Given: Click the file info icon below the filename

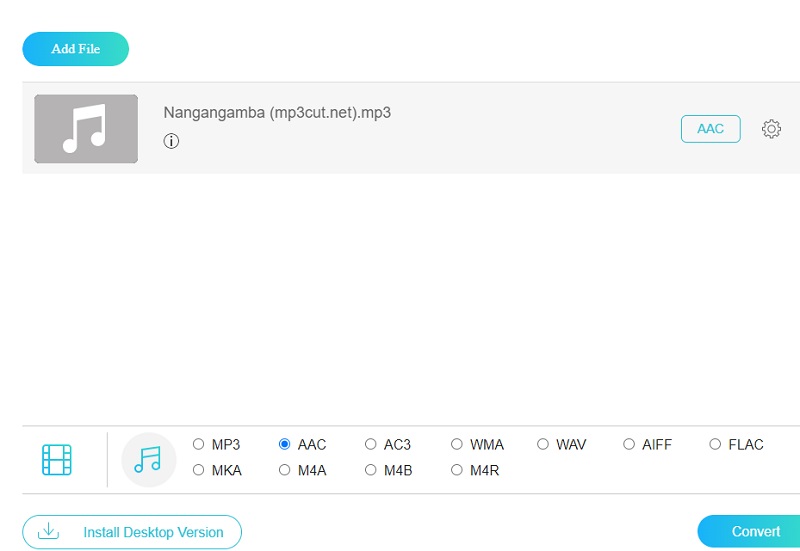Looking at the screenshot, I should [x=171, y=141].
